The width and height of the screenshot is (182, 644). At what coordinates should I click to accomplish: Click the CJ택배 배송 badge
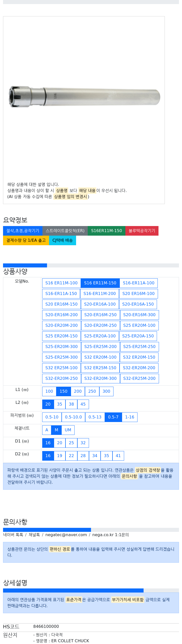pyautogui.click(x=62, y=240)
